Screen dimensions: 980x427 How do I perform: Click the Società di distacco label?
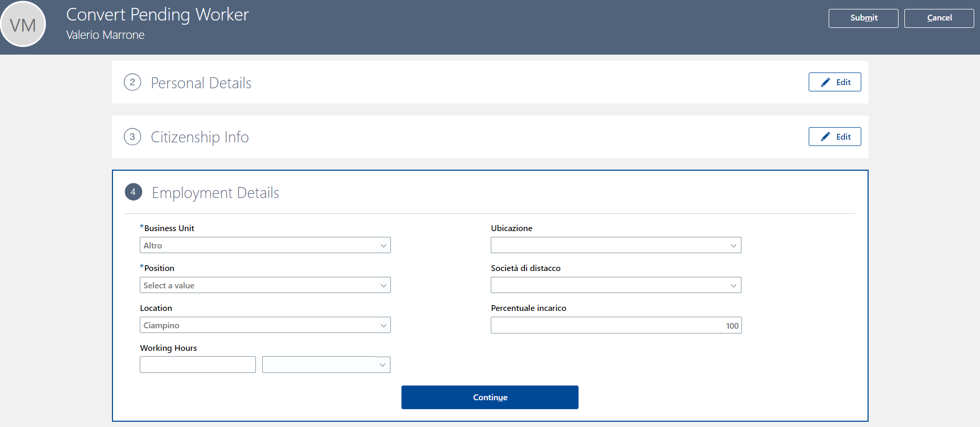(x=525, y=268)
